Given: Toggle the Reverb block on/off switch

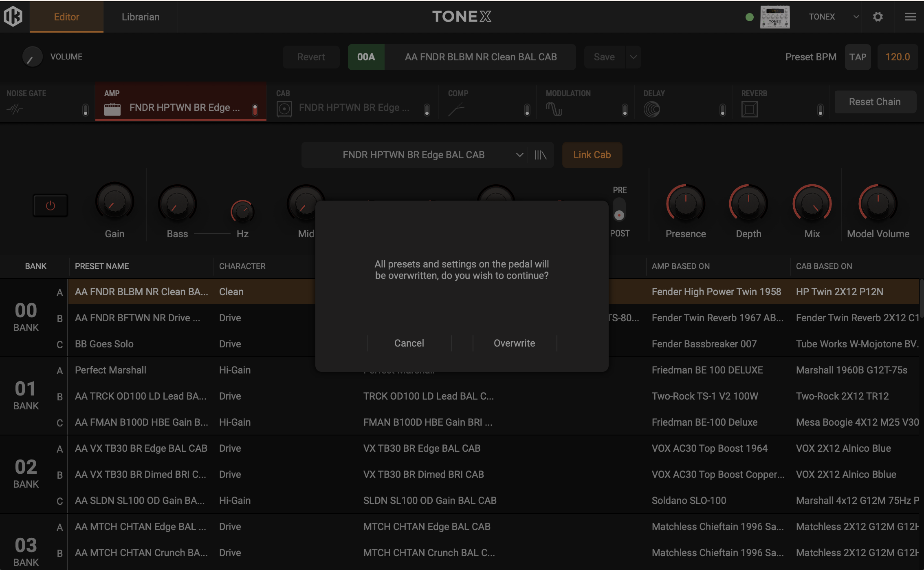Looking at the screenshot, I should [x=821, y=110].
